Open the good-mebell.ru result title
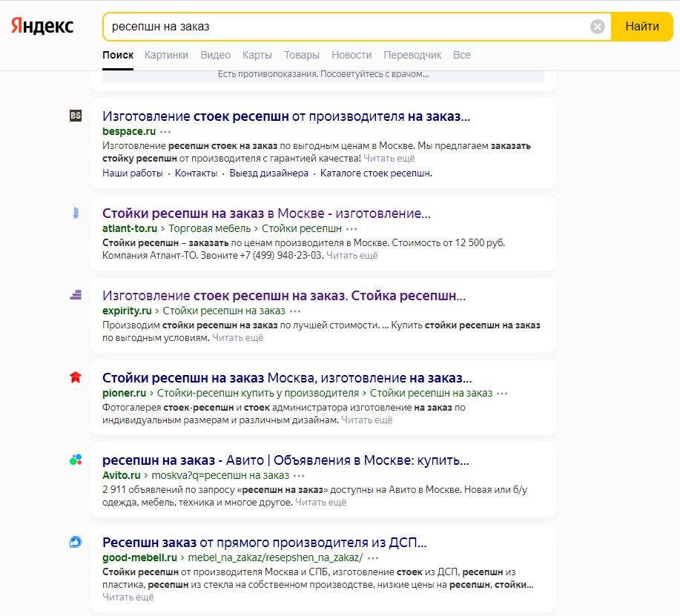680x616 pixels. click(x=264, y=543)
